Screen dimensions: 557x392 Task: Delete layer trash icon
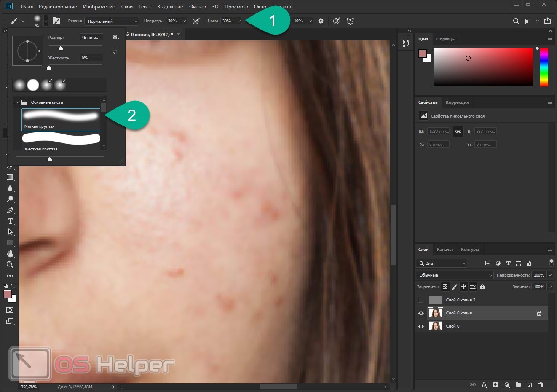541,384
